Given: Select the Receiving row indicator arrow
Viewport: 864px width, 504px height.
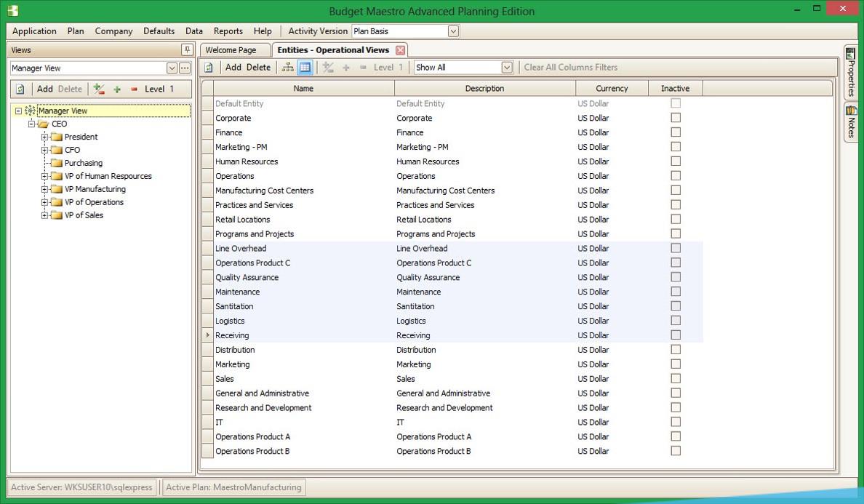Looking at the screenshot, I should [208, 335].
